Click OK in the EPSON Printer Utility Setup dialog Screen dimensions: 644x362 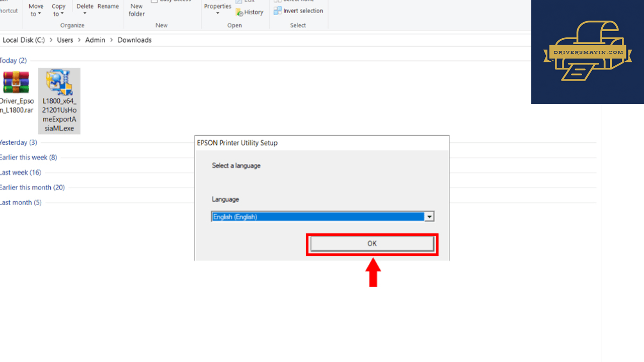click(x=372, y=243)
